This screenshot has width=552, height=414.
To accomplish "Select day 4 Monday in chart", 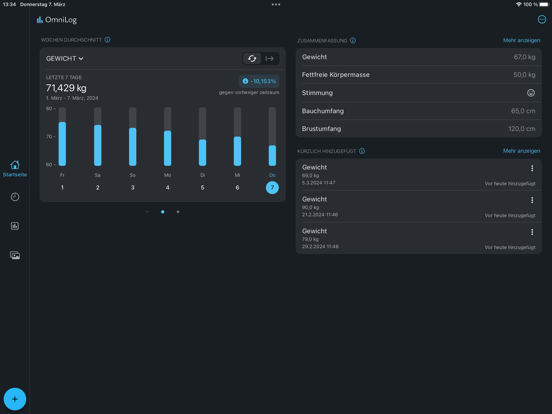I will coord(168,188).
